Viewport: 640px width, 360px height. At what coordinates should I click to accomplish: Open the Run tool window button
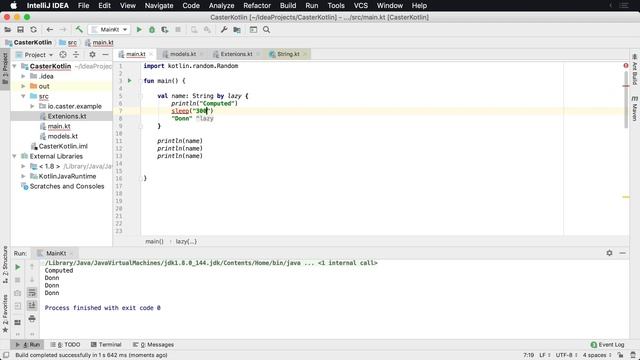click(x=27, y=344)
